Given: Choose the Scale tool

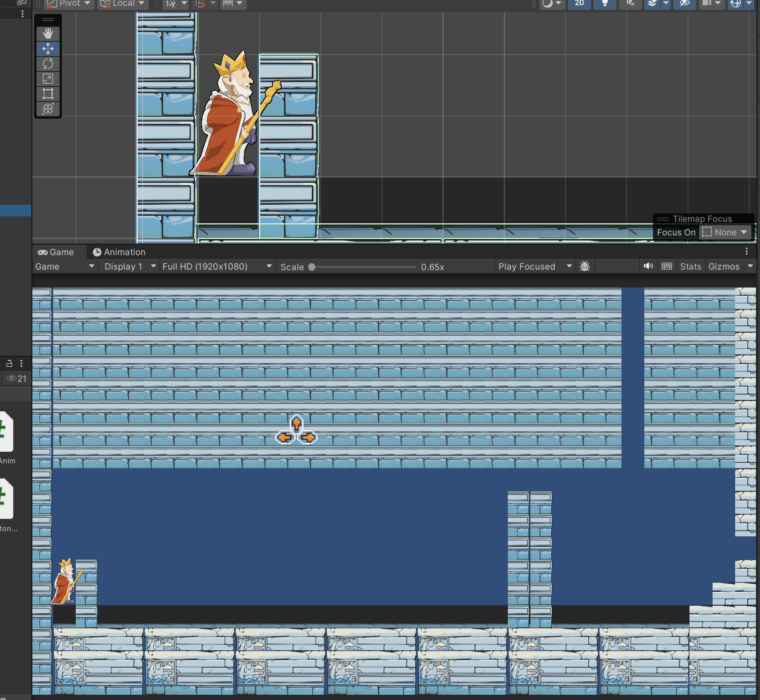Looking at the screenshot, I should [48, 79].
